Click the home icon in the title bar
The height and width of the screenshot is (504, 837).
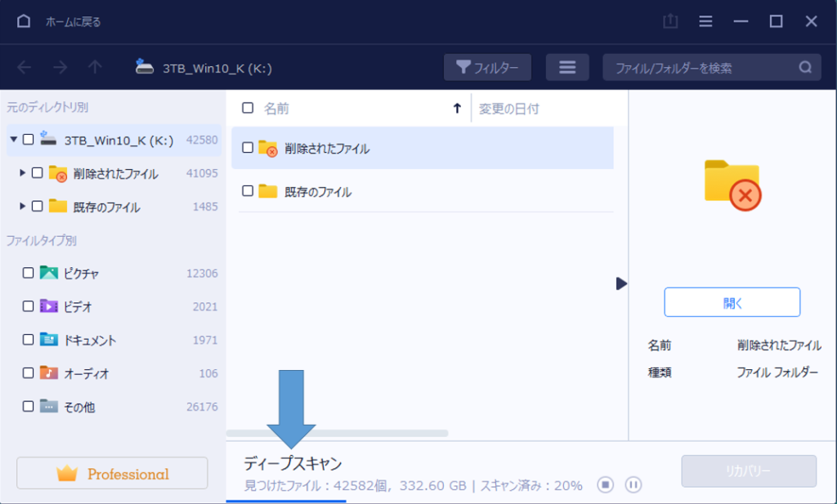(x=22, y=21)
